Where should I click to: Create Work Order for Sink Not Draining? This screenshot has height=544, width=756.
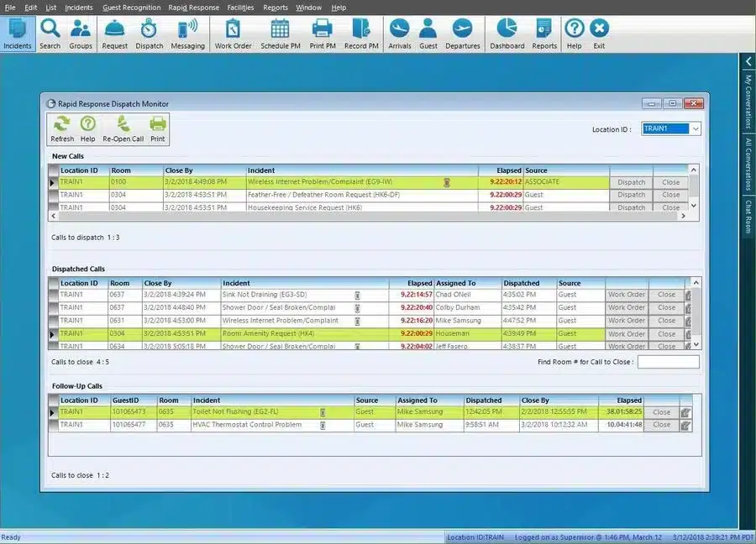pos(627,295)
